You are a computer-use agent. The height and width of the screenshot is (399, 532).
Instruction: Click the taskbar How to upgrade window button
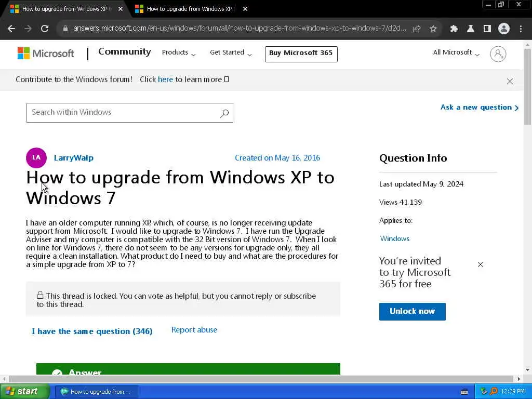coord(97,392)
